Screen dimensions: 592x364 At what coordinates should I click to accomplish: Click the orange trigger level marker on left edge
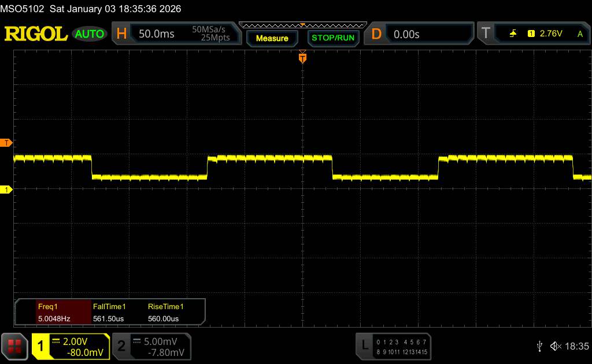pyautogui.click(x=6, y=143)
